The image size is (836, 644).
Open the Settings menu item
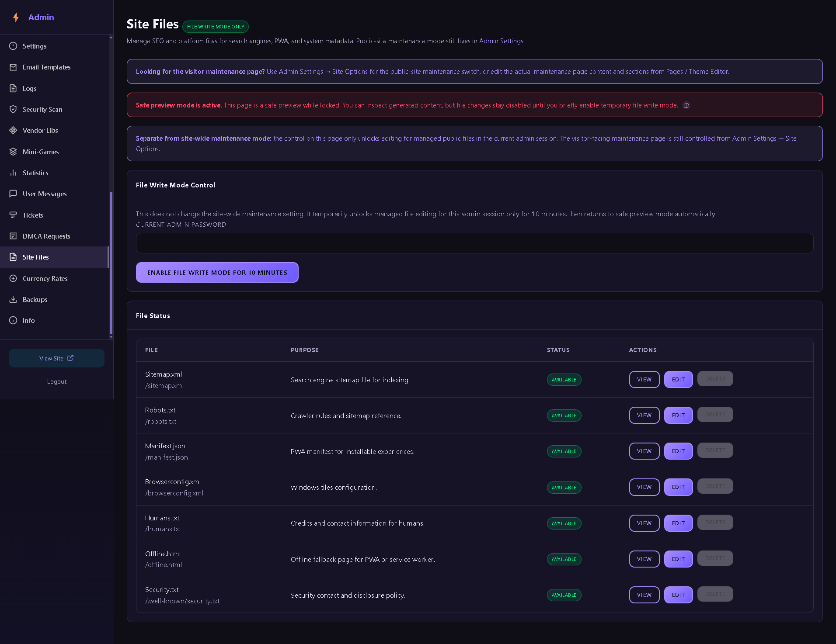tap(54, 46)
